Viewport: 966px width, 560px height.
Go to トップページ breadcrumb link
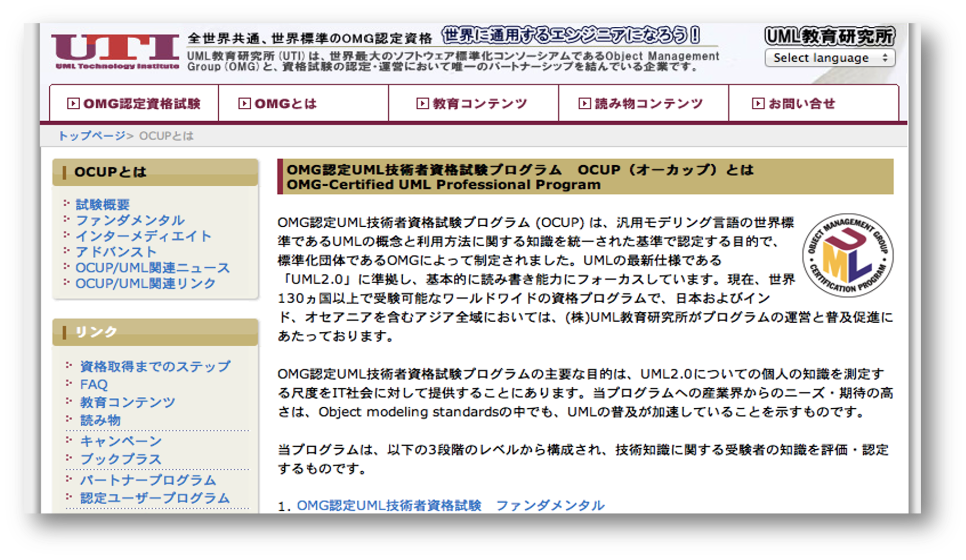pos(92,136)
